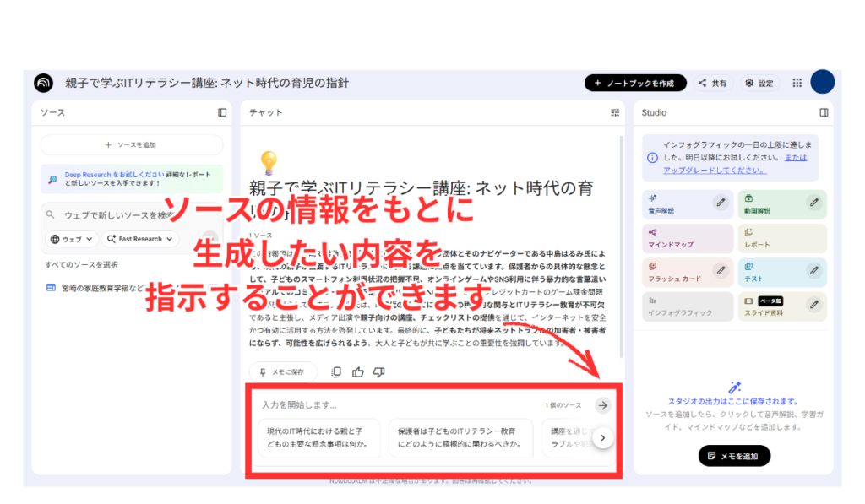Open the 共有 share option
The width and height of the screenshot is (865, 504).
pos(712,83)
